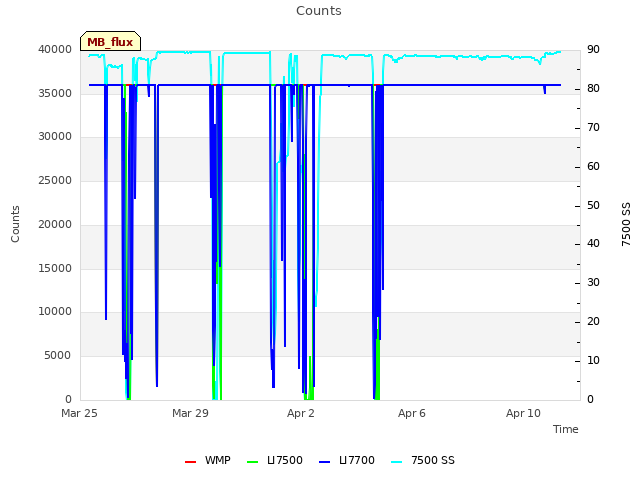
Task: Toggle the WMP legend entry
Action: 207,460
